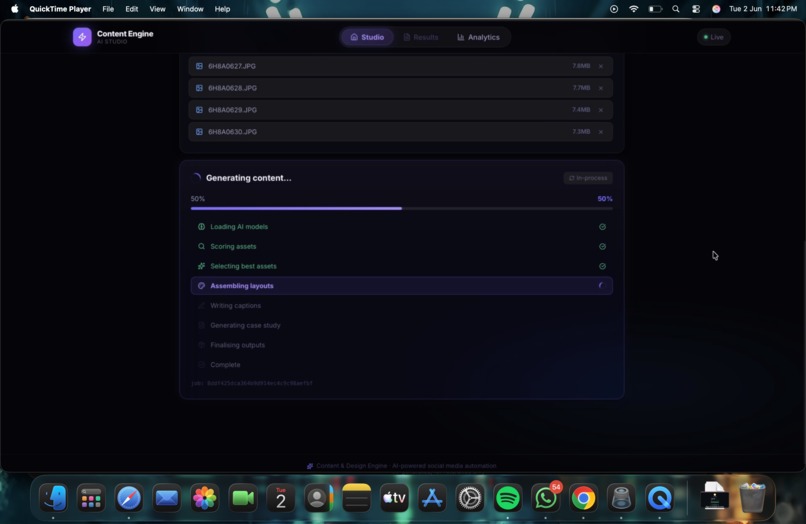Remove file 6H8A0630.JPG
The image size is (806, 524).
click(600, 132)
